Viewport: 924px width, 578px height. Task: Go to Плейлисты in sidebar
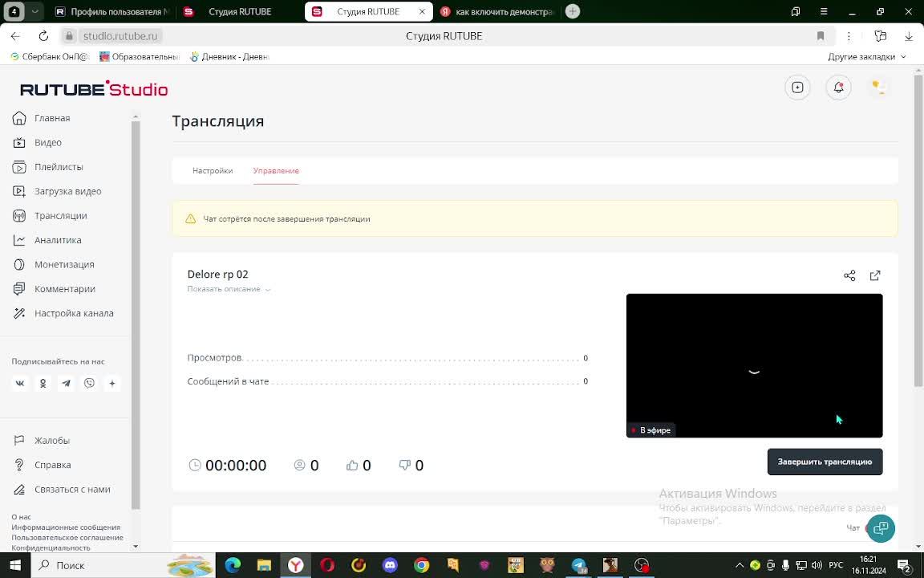[x=48, y=167]
